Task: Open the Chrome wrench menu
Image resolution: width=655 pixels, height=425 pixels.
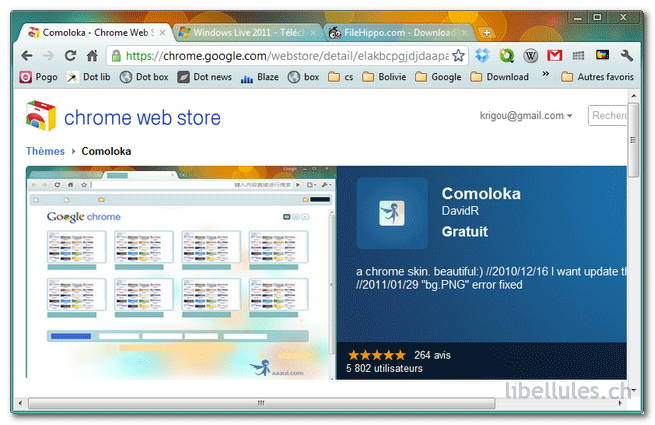Action: 627,55
